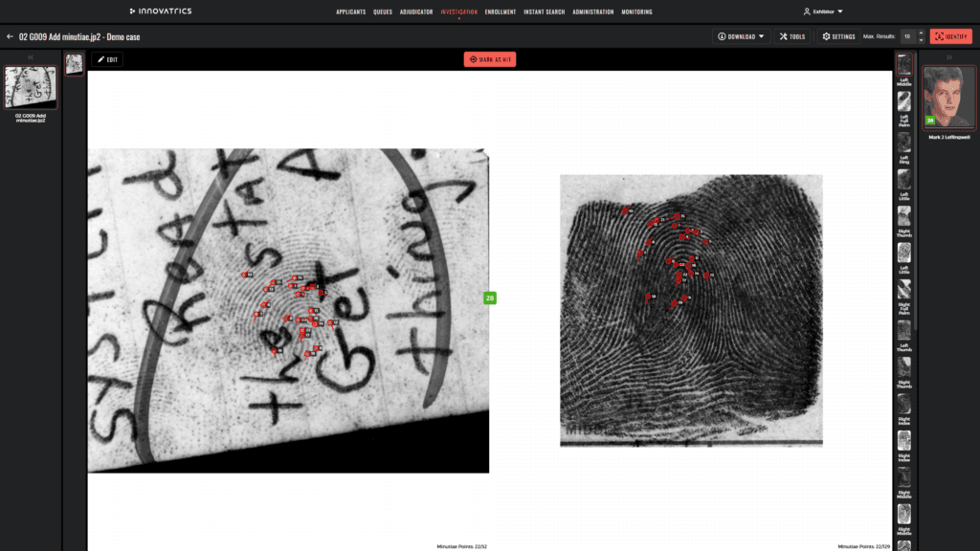Screen dimensions: 980x551
Task: Expand the right candidate panel
Action: pyautogui.click(x=949, y=57)
